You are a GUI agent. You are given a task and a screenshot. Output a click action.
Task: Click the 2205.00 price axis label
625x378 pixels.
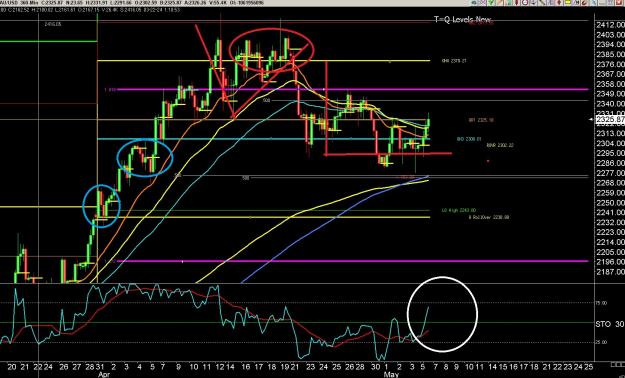[x=610, y=252]
